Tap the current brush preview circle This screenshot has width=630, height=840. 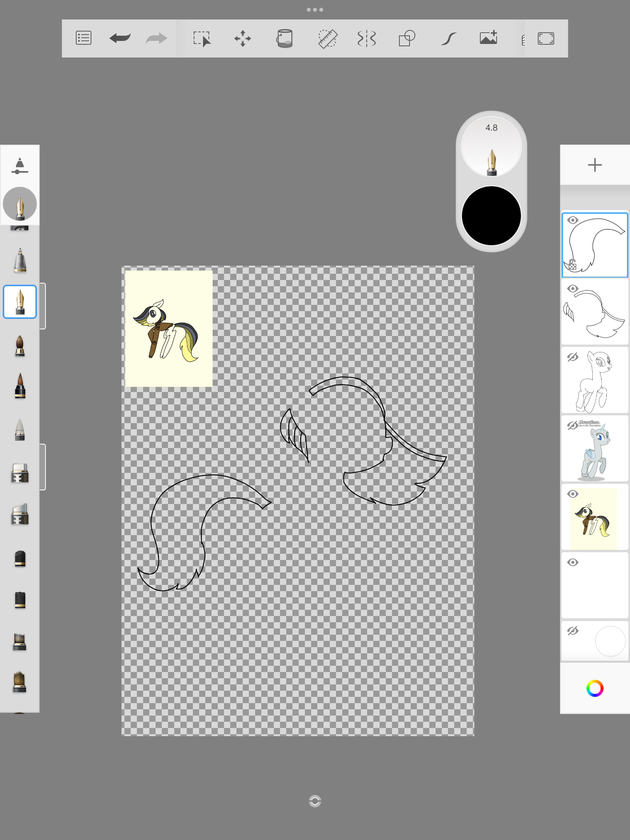point(20,204)
